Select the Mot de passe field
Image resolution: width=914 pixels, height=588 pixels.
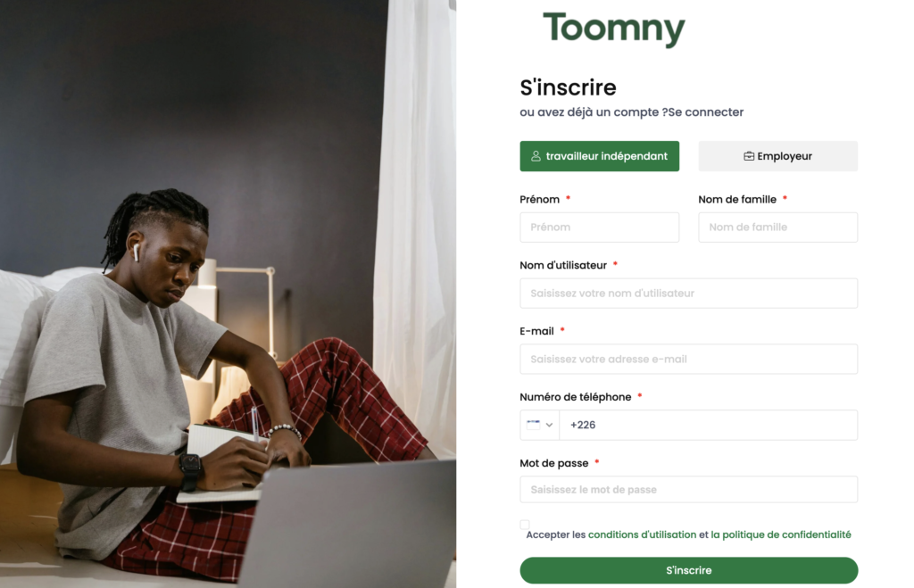coord(688,490)
